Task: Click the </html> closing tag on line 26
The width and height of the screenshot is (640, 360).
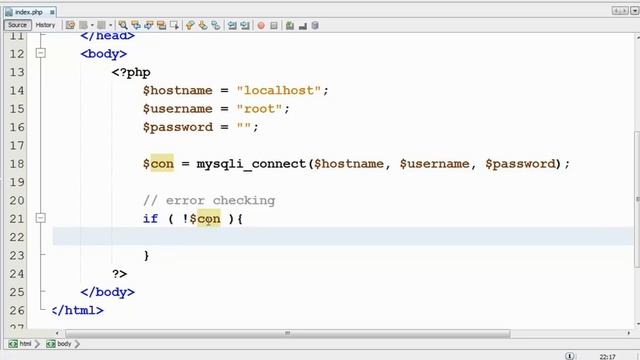Action: pos(78,310)
